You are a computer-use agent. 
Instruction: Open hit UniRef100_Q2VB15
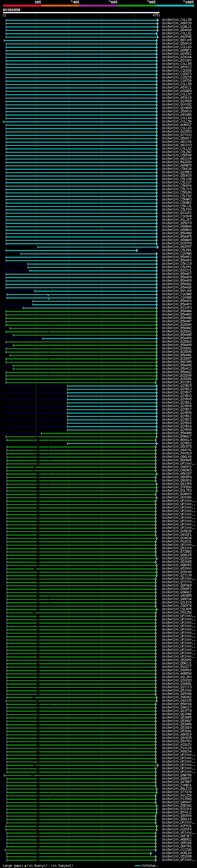177,386
